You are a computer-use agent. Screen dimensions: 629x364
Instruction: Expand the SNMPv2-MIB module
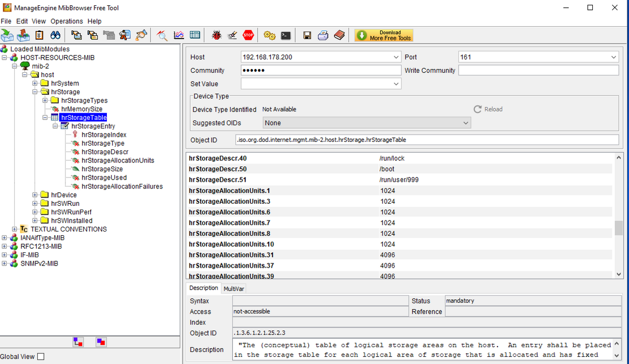pos(5,263)
